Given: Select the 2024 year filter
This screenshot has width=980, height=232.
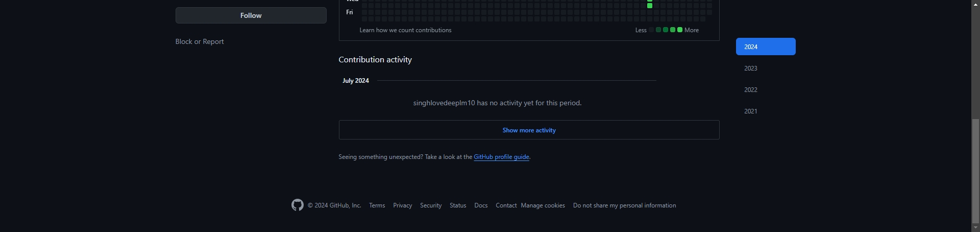Looking at the screenshot, I should pos(766,47).
